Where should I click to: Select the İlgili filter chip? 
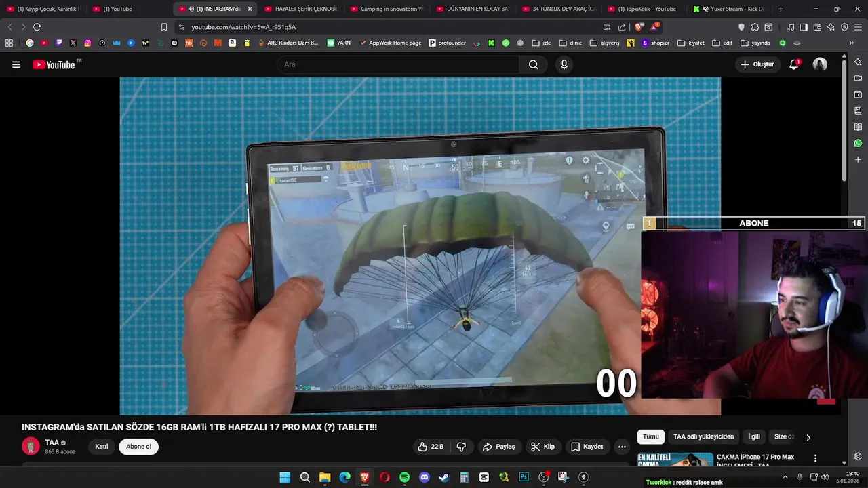click(x=753, y=437)
